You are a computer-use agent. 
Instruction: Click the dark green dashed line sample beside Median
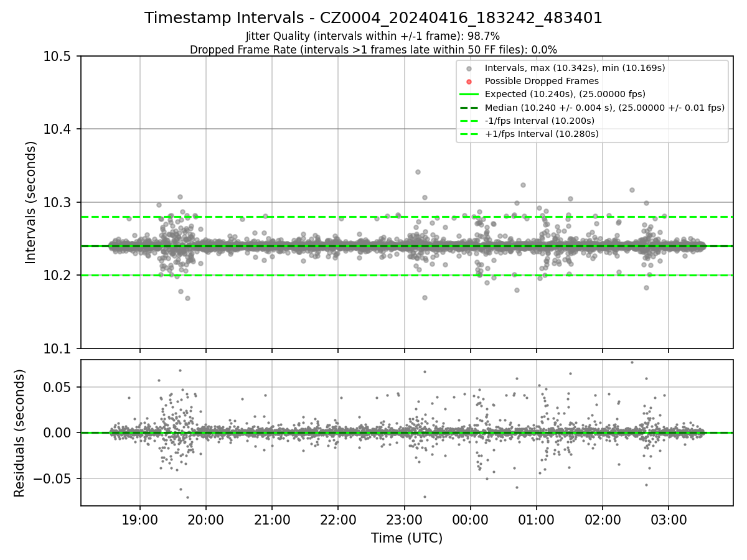(469, 107)
